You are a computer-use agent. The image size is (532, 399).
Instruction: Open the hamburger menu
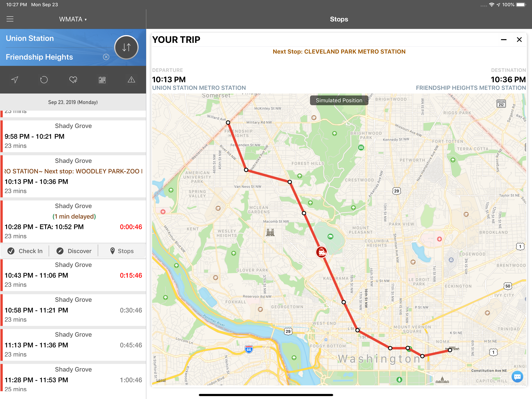(x=10, y=19)
